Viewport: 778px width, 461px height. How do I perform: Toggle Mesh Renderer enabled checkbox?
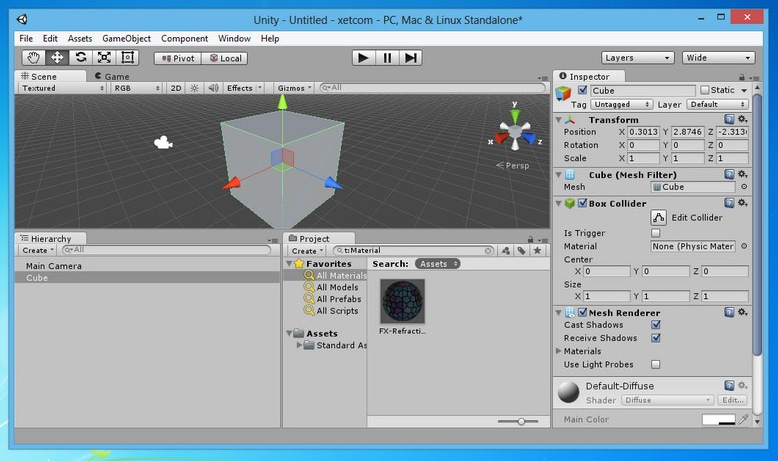click(x=583, y=312)
